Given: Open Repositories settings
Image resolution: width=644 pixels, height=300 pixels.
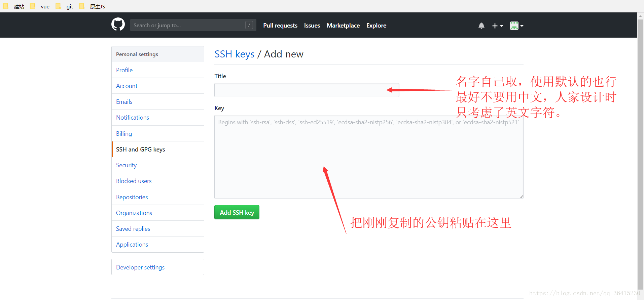Looking at the screenshot, I should (158, 197).
